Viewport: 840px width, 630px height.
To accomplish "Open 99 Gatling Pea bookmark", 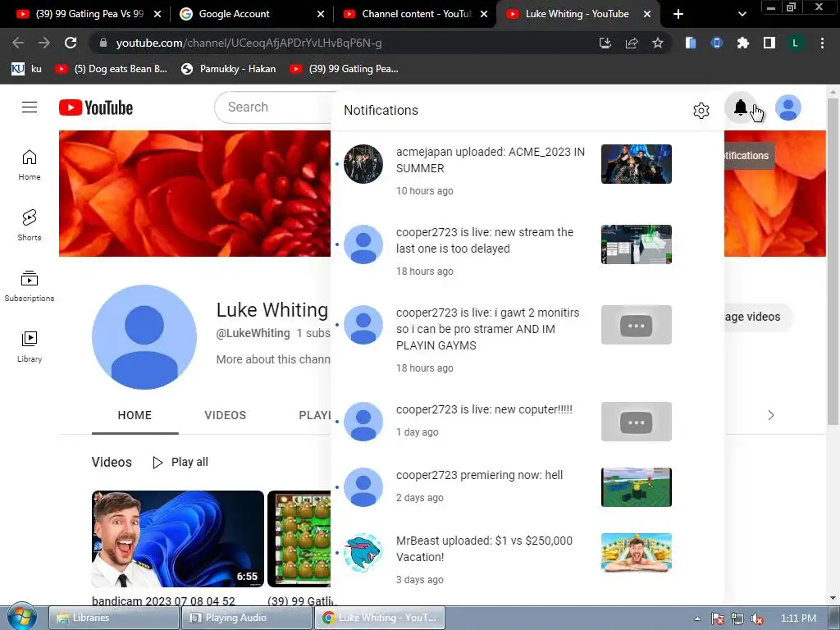I will [344, 69].
